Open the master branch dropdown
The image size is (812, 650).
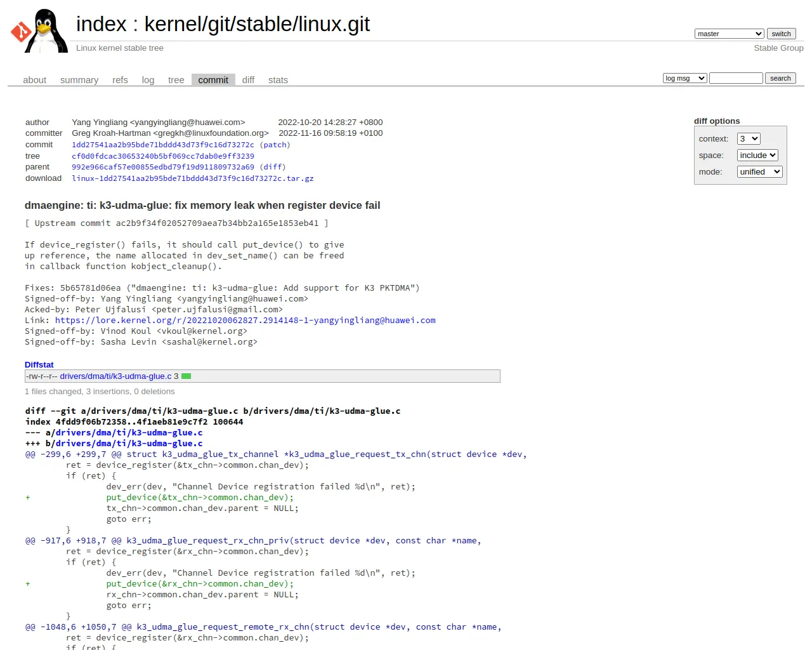(729, 34)
